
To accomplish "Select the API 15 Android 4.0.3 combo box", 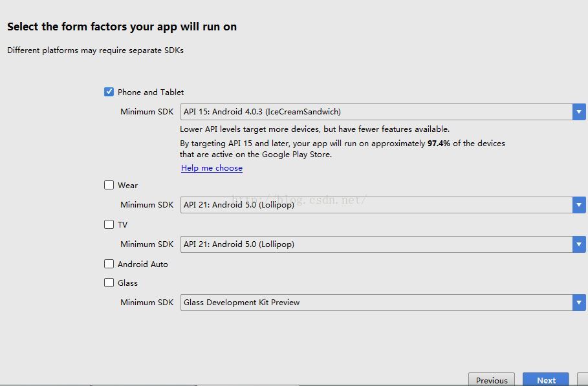I will (x=375, y=112).
